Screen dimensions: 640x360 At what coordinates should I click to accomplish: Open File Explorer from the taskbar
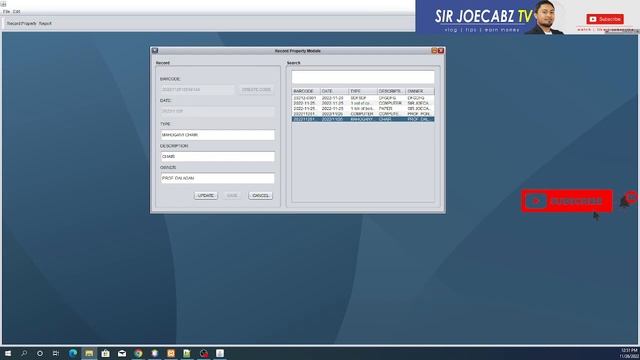pos(89,353)
